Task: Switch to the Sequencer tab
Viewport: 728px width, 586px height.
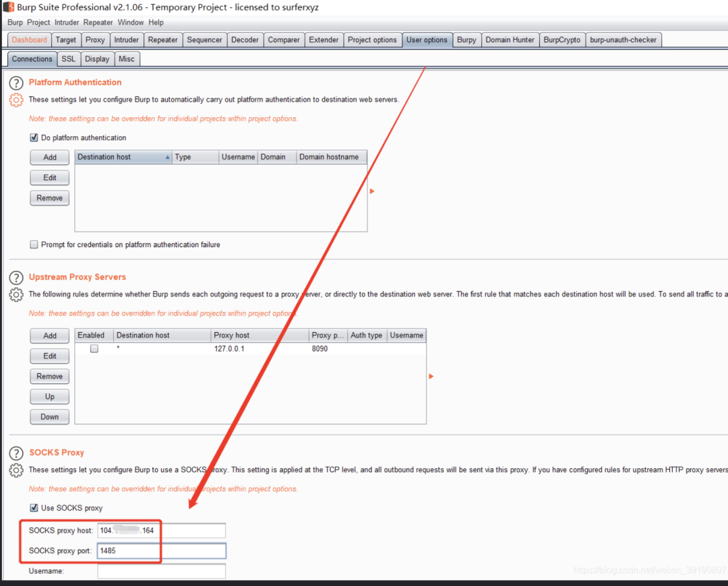Action: coord(204,40)
